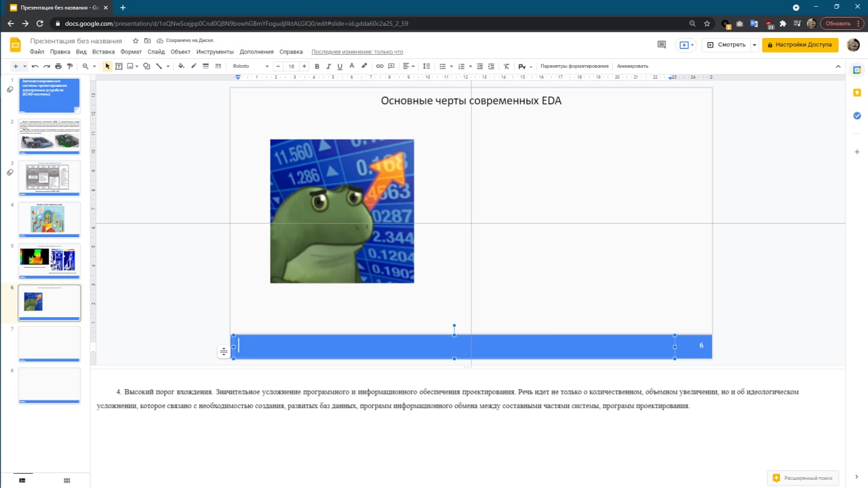Click the Undo arrow in the toolbar

coord(35,66)
